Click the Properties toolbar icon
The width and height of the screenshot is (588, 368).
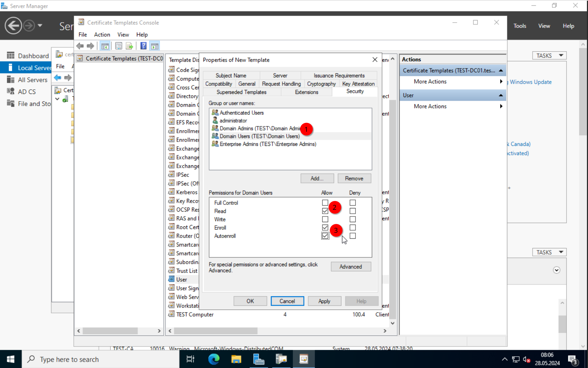tap(119, 46)
